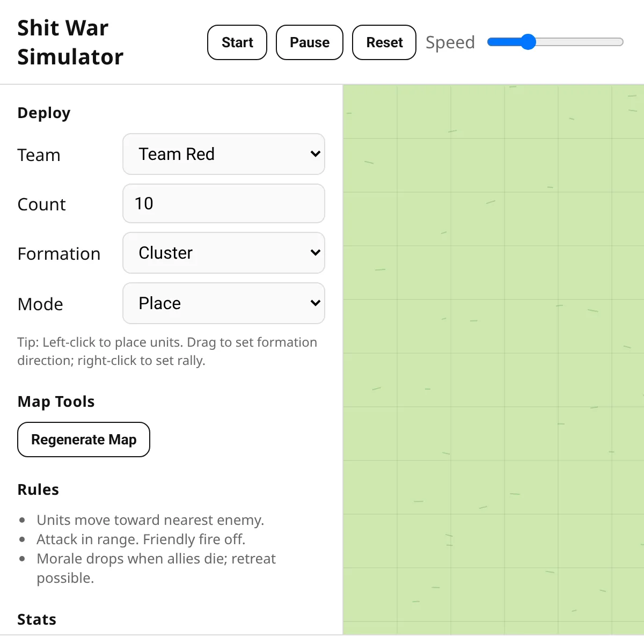The height and width of the screenshot is (644, 644).
Task: Open the Mode Place dropdown
Action: [x=224, y=303]
